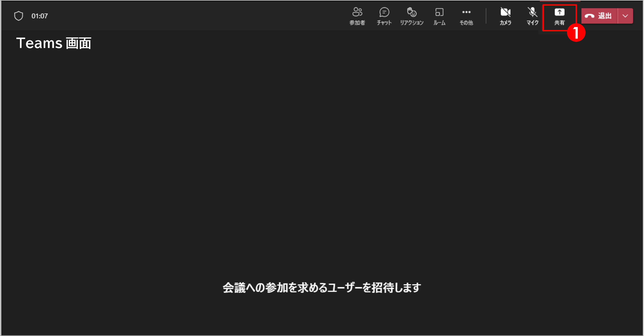
Task: Open the ルーム breakout rooms
Action: [439, 16]
